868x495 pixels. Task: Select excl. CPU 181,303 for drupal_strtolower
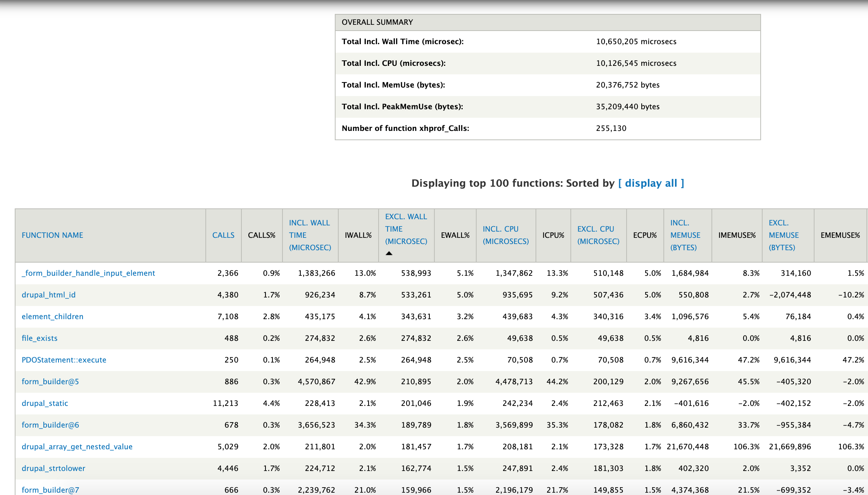[608, 468]
